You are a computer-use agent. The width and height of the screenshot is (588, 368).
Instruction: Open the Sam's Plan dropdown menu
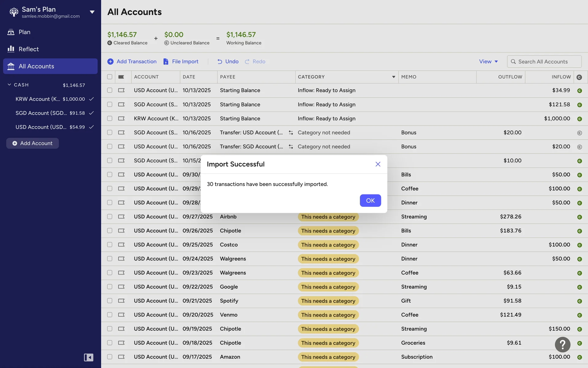click(92, 12)
